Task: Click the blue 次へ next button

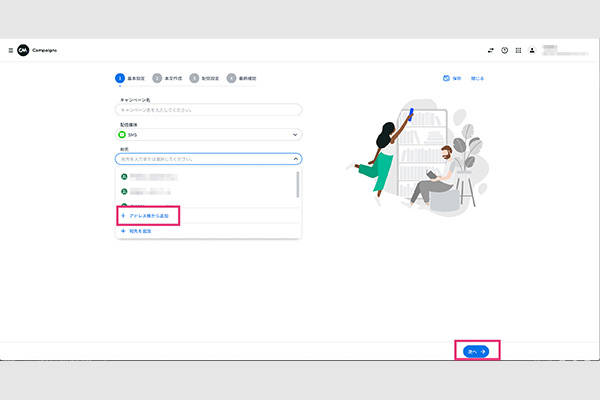Action: tap(476, 351)
